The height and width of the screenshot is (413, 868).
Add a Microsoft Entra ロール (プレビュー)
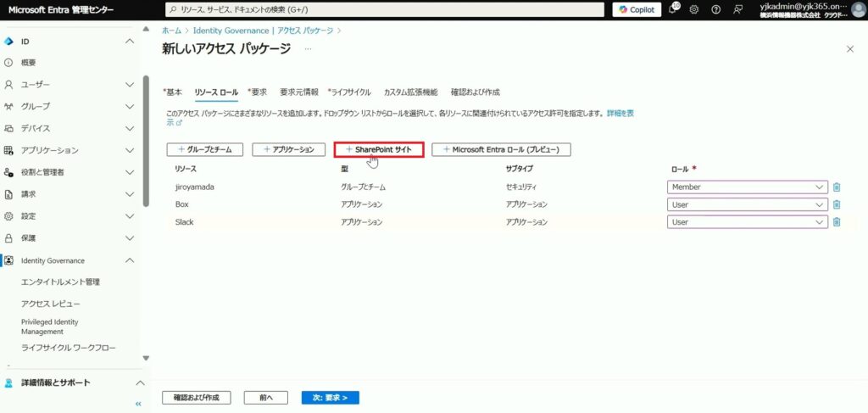[502, 149]
